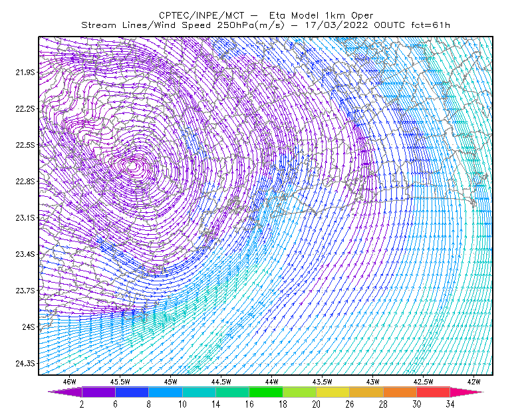Select the lime 18-20 legend swatch

pyautogui.click(x=300, y=392)
